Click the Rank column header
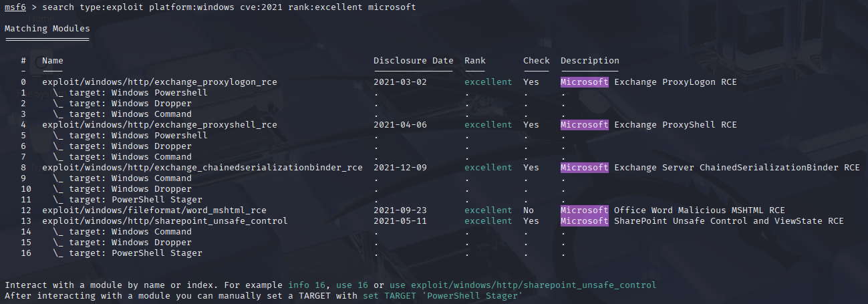The height and width of the screenshot is (304, 868). [x=475, y=61]
